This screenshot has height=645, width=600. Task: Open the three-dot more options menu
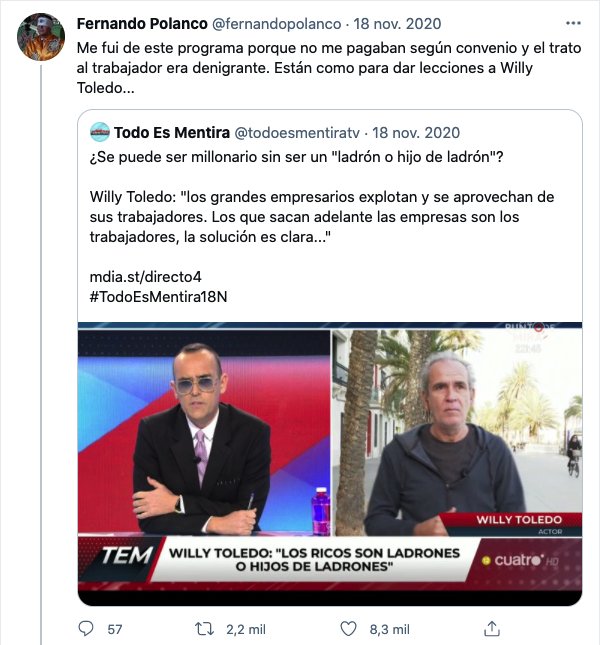click(x=573, y=23)
